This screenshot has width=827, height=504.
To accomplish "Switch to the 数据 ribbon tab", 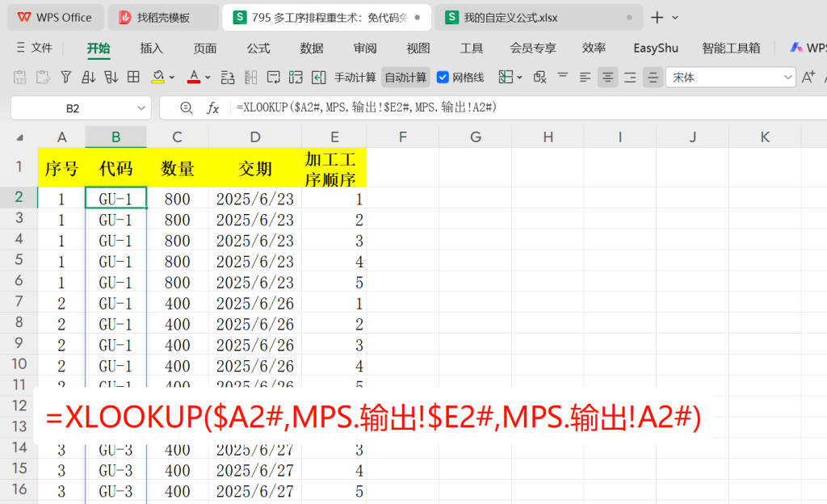I will (312, 48).
